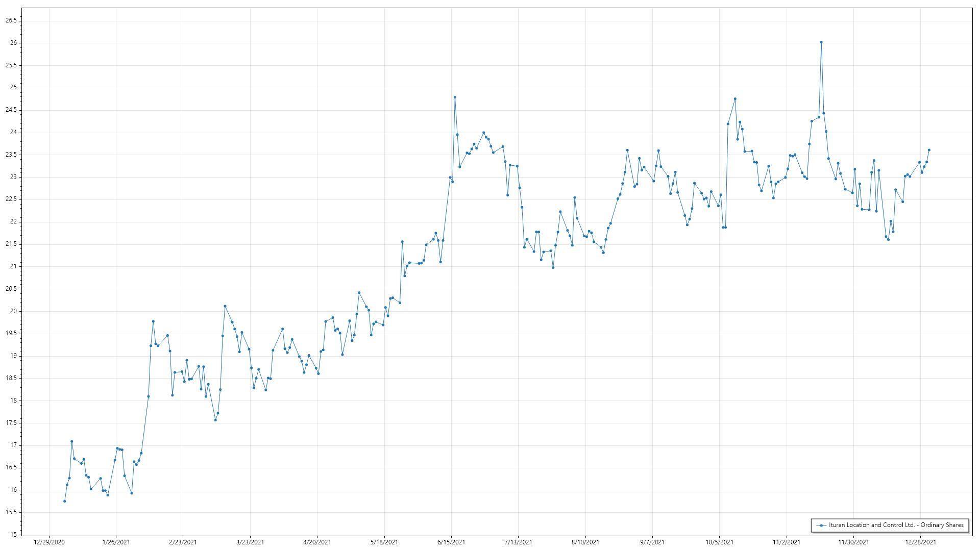Click the 8/10/2021 x-axis date label
Viewport: 980px width, 551px height.
[585, 542]
